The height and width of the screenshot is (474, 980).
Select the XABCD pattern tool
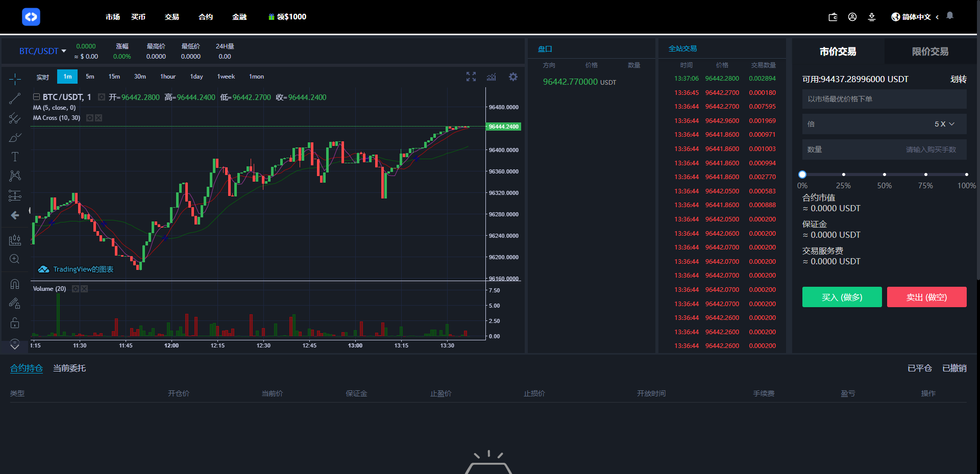pos(15,176)
